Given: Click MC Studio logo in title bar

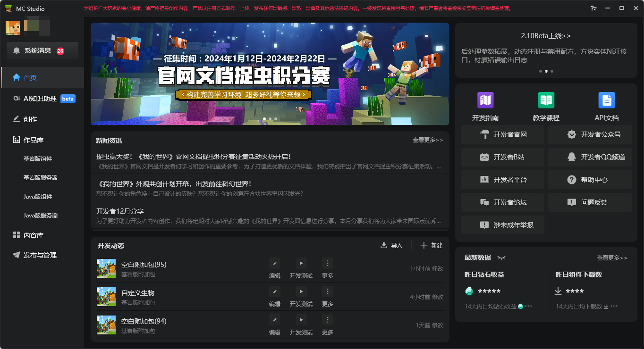Looking at the screenshot, I should pyautogui.click(x=8, y=8).
